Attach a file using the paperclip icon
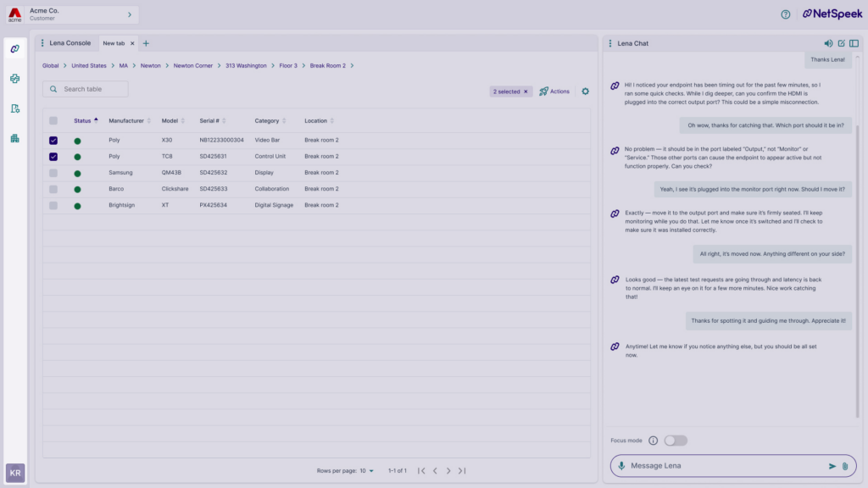 [x=845, y=466]
